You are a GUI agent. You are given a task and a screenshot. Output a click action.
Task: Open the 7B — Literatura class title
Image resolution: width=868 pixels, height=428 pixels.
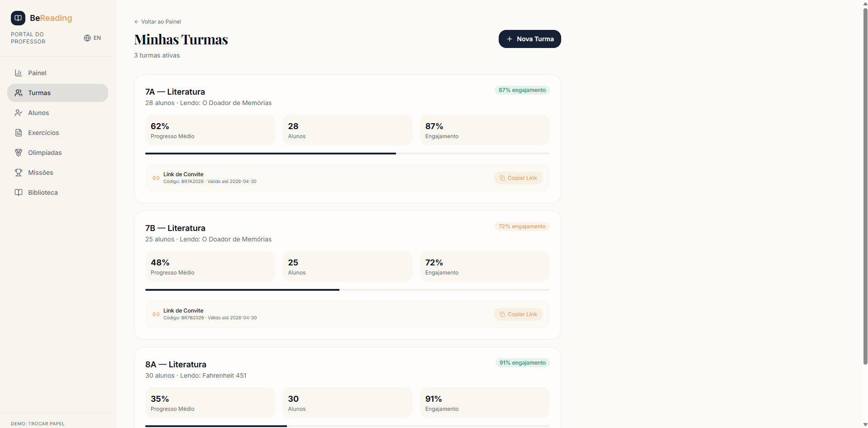point(175,228)
